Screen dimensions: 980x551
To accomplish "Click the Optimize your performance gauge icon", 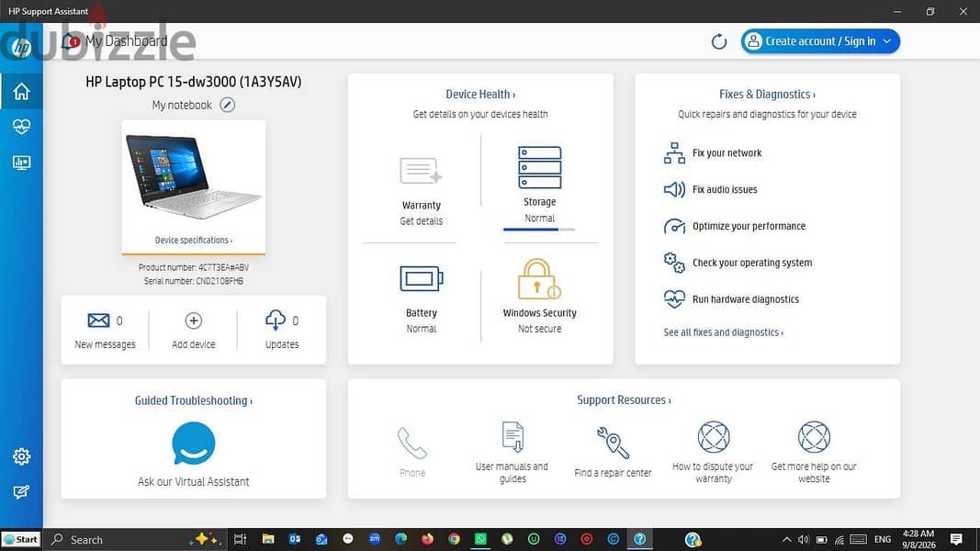I will 674,226.
